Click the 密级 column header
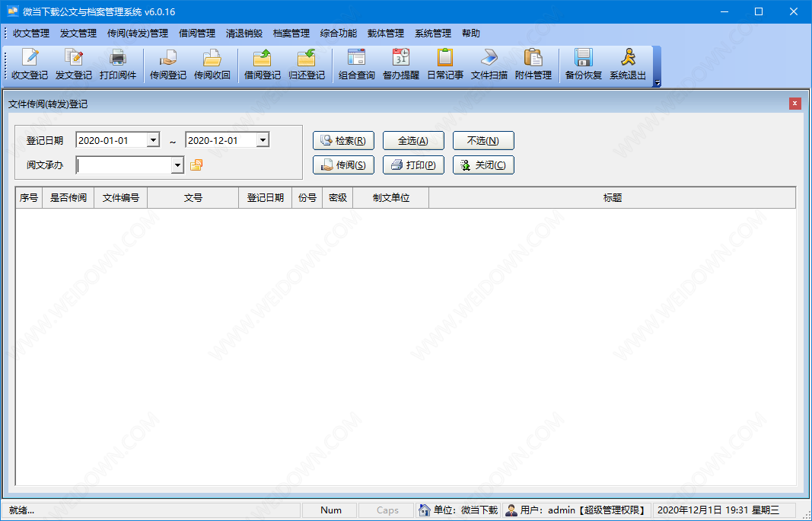812x521 pixels. pyautogui.click(x=338, y=197)
